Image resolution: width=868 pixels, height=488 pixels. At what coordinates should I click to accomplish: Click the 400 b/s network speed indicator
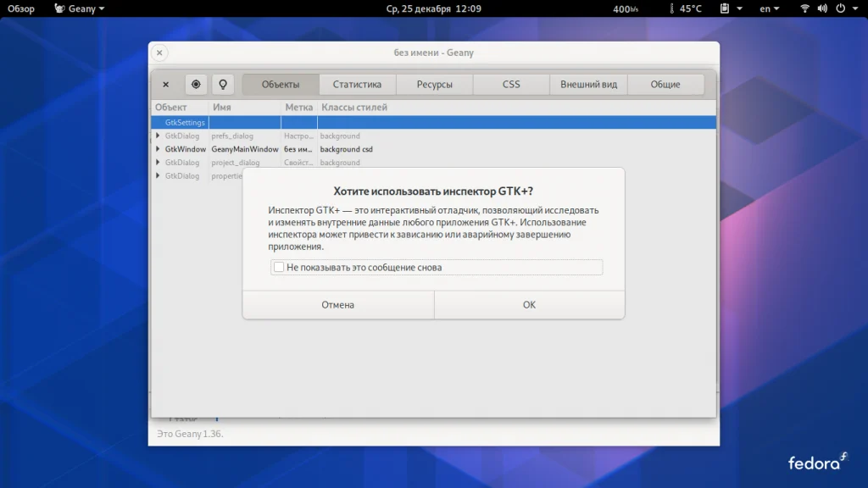pos(626,8)
